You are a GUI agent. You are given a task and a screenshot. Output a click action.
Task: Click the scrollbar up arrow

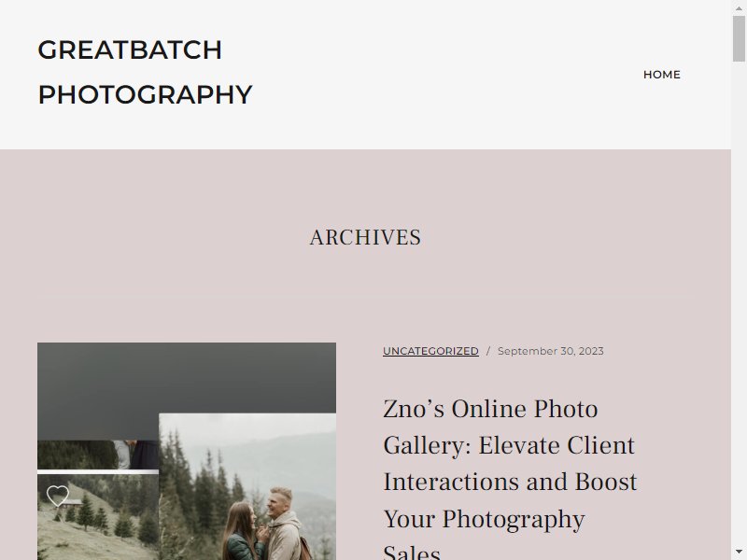[x=739, y=7]
